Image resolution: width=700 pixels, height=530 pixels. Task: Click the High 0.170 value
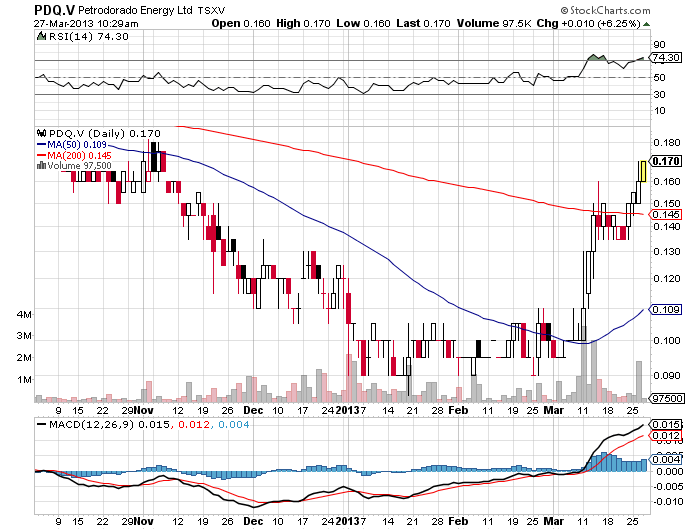(x=303, y=24)
